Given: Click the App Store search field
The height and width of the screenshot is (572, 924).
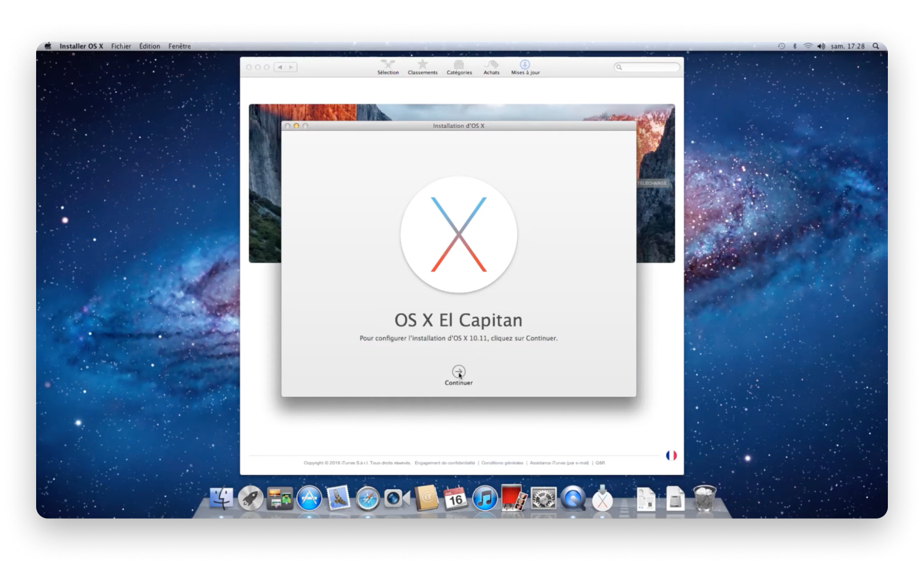Looking at the screenshot, I should click(647, 67).
